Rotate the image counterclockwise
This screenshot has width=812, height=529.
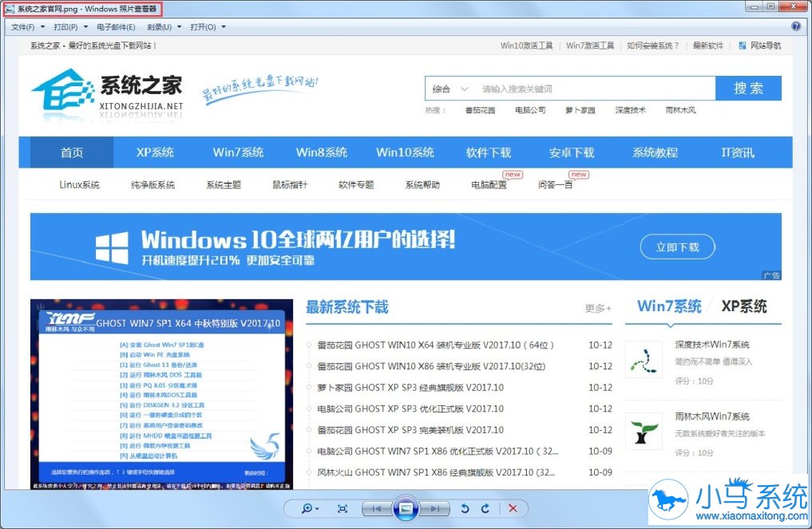(x=465, y=509)
